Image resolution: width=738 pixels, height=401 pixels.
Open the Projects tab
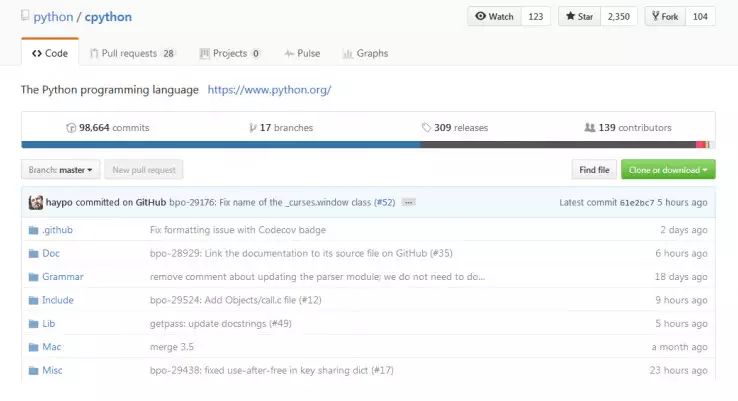pos(230,53)
